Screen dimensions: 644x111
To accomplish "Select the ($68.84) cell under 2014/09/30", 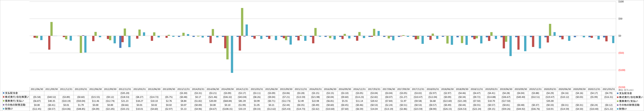I will pos(227,101).
